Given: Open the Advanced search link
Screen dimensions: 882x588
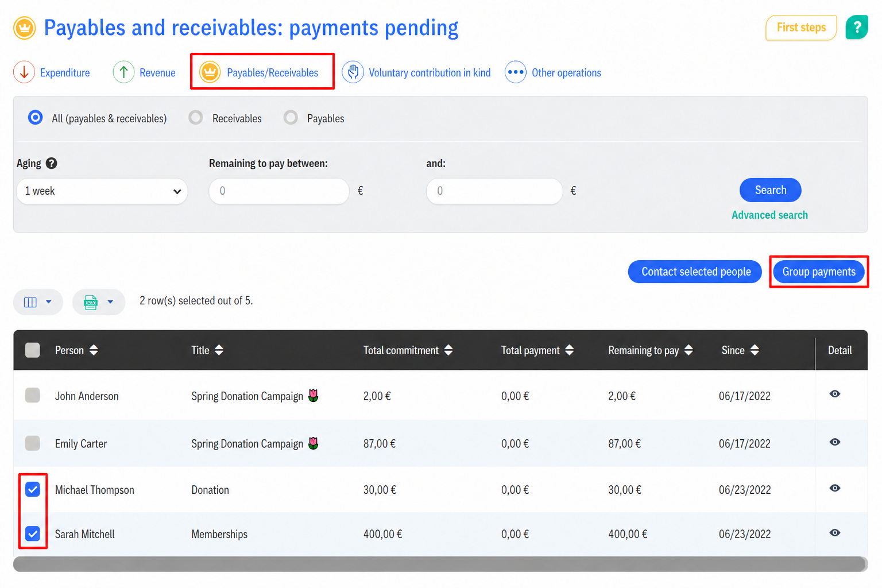Looking at the screenshot, I should point(769,215).
